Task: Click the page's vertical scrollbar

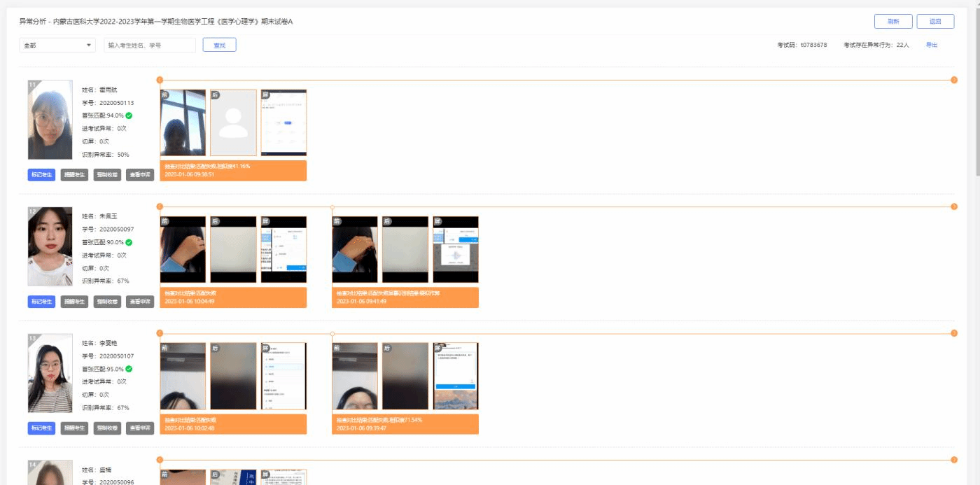Action: 976,91
